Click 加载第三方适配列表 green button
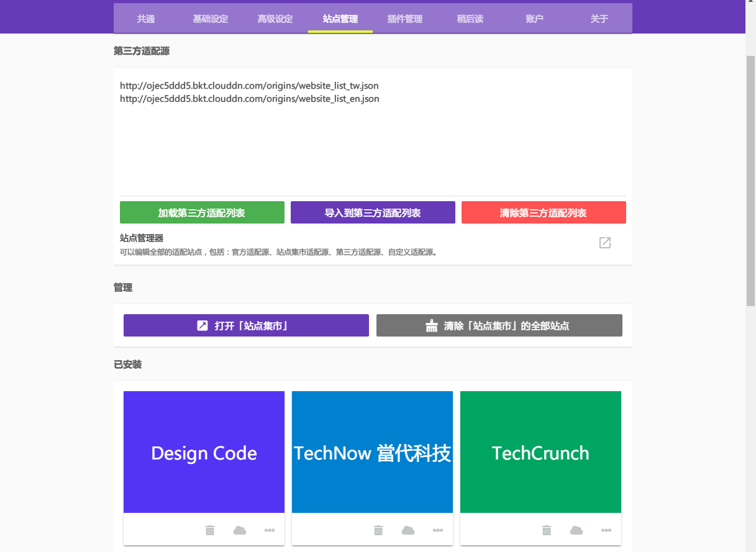This screenshot has width=756, height=552. pos(202,212)
